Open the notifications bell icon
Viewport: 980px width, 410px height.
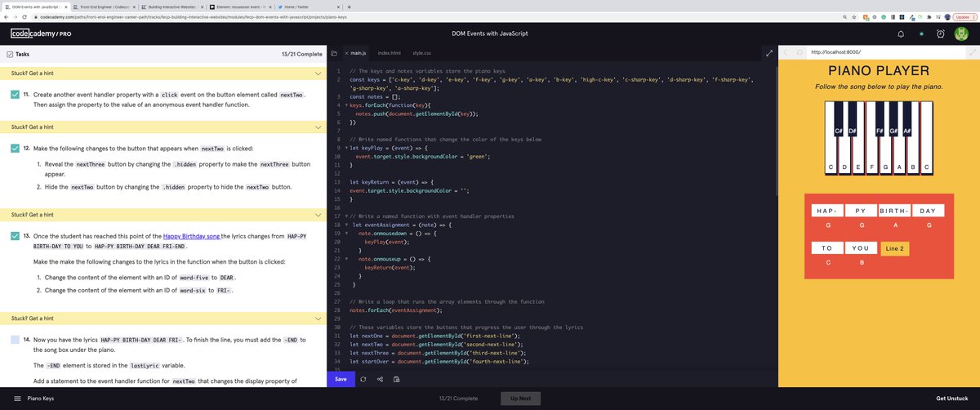point(902,33)
